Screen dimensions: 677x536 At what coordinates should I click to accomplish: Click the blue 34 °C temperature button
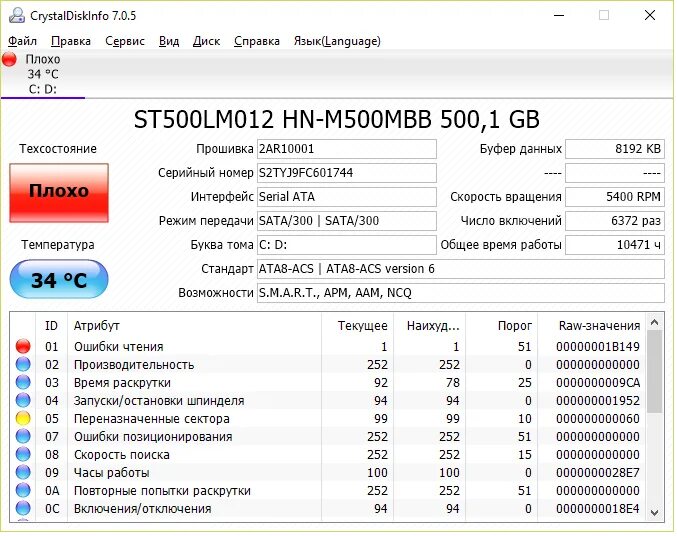[59, 279]
